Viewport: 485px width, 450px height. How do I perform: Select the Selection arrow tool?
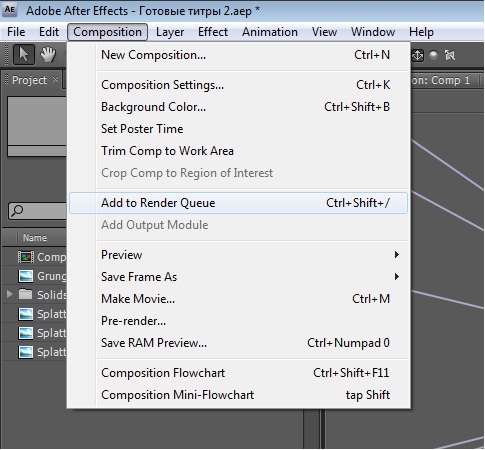tap(24, 54)
